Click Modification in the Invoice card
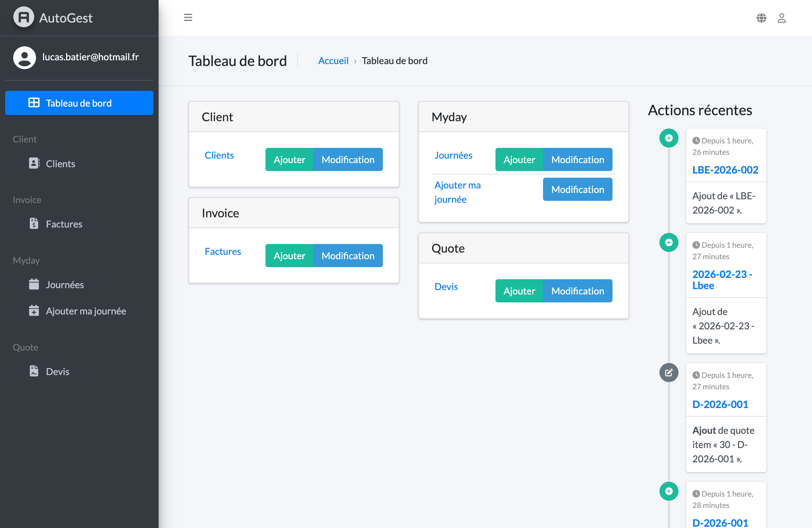This screenshot has height=528, width=812. click(348, 255)
